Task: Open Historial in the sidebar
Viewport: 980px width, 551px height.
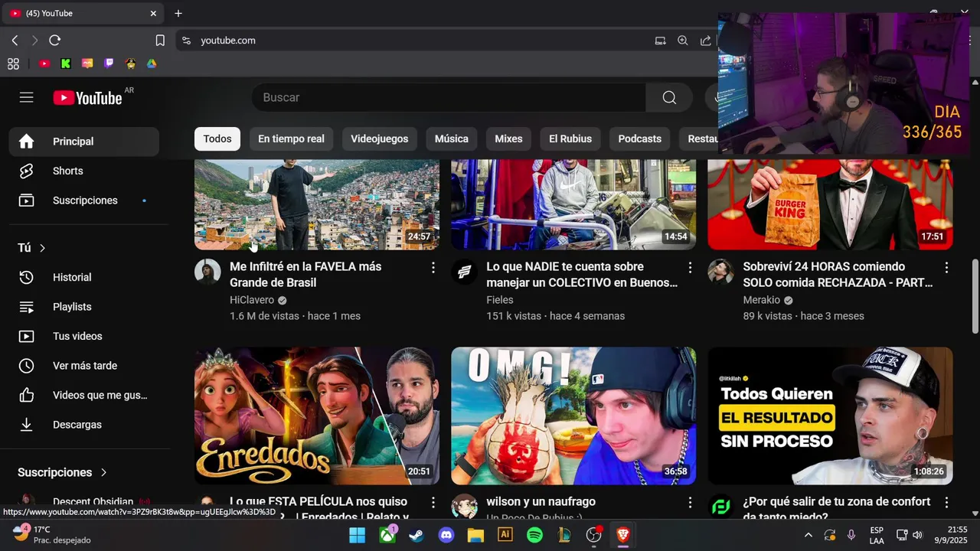Action: point(84,277)
